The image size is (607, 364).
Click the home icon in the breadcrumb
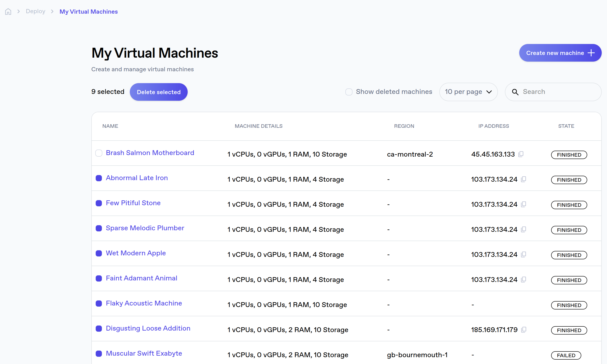8,11
